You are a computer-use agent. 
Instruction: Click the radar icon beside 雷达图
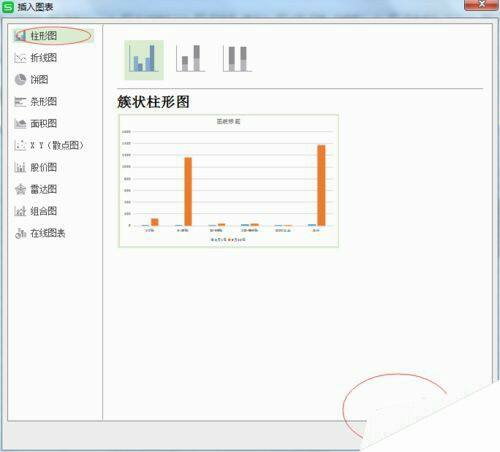20,189
